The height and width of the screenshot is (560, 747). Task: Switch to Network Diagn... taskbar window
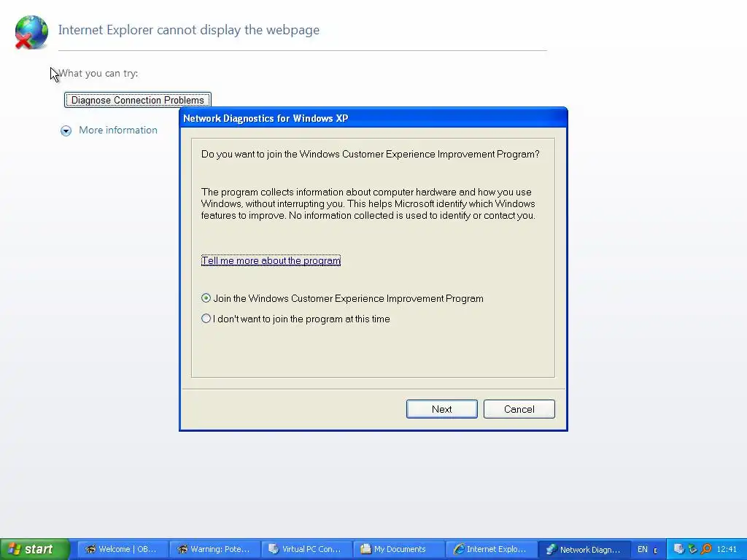click(x=584, y=549)
